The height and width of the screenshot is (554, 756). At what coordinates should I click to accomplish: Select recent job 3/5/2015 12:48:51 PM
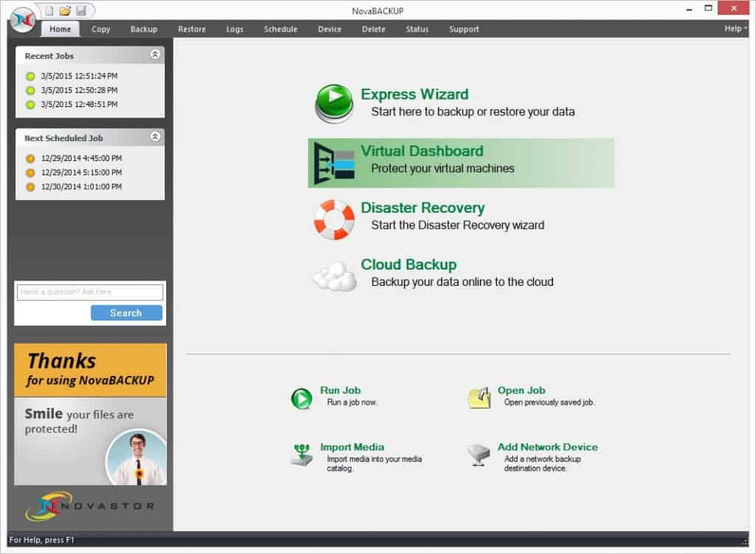tap(79, 105)
